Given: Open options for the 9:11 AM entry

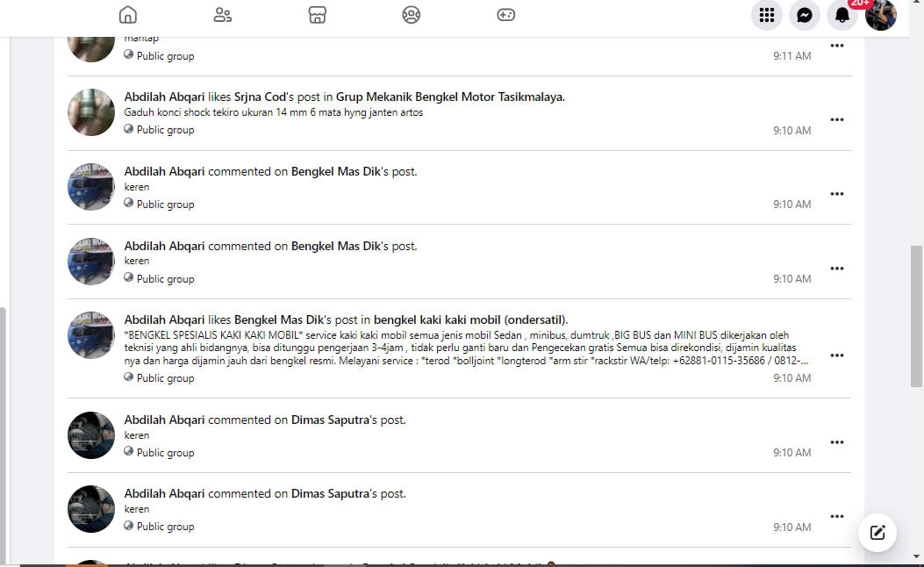Looking at the screenshot, I should click(x=837, y=46).
